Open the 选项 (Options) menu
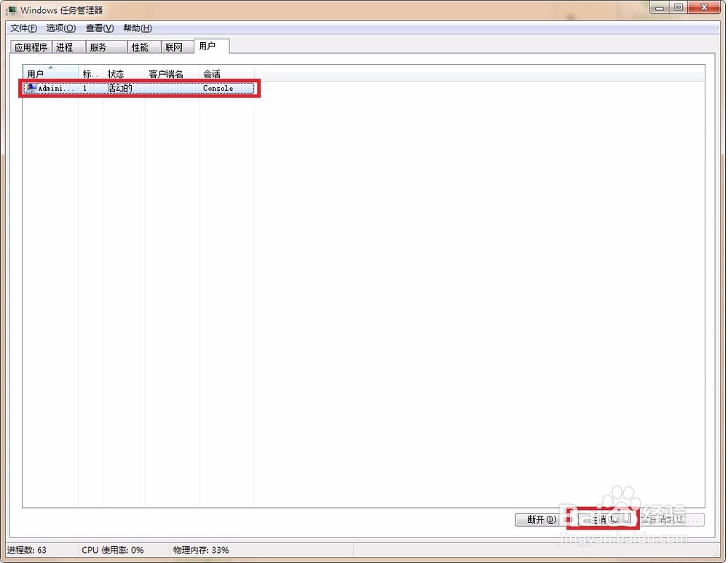Screen dimensions: 728x563 pos(60,28)
